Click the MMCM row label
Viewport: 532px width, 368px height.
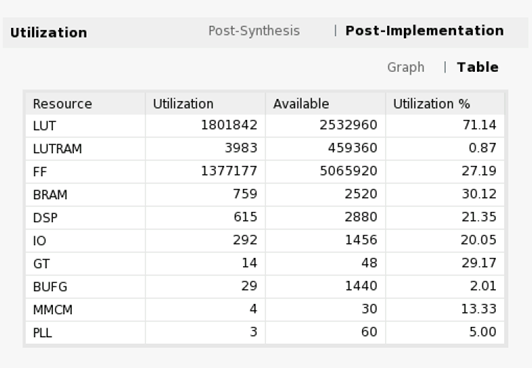point(53,310)
